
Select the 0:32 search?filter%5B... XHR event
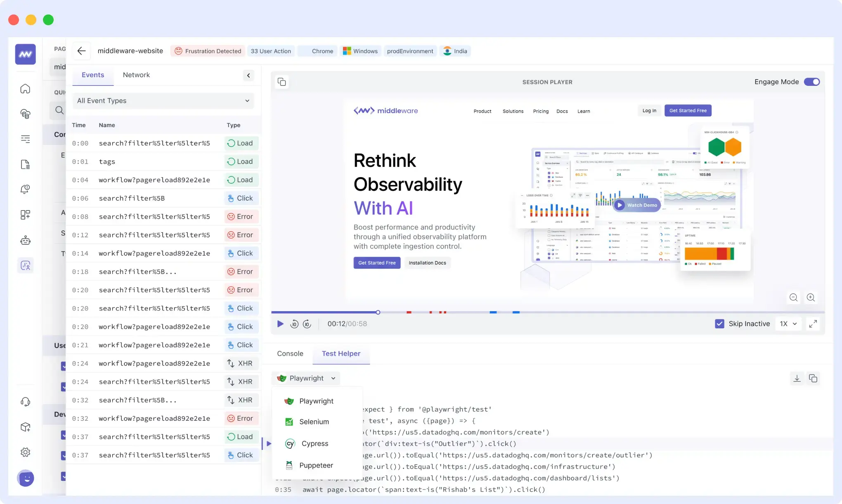click(x=163, y=400)
